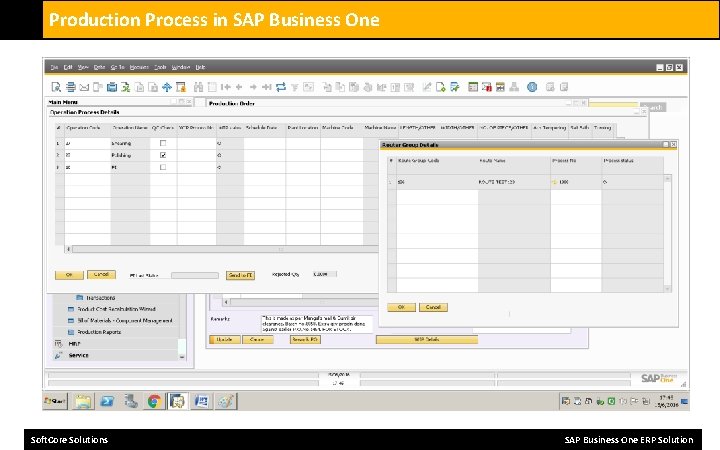Viewport: 720px width, 450px height.
Task: Open the Window menu
Action: click(x=181, y=67)
